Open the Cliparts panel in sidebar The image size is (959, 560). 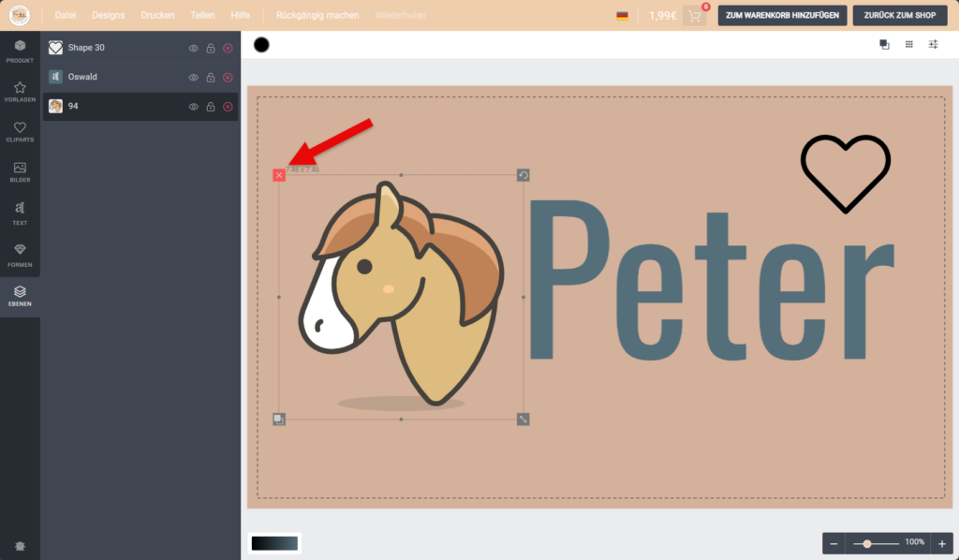[20, 133]
